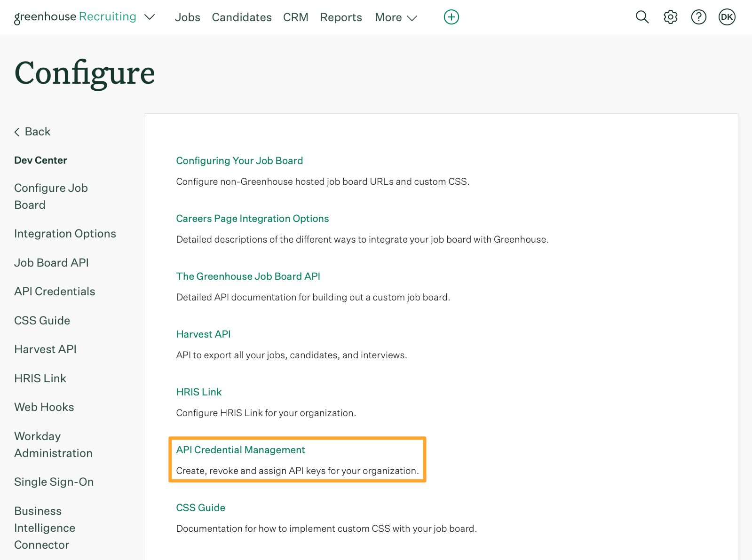Expand the Greenhouse Recruiting product switcher chevron
Image resolution: width=752 pixels, height=560 pixels.
pos(150,17)
